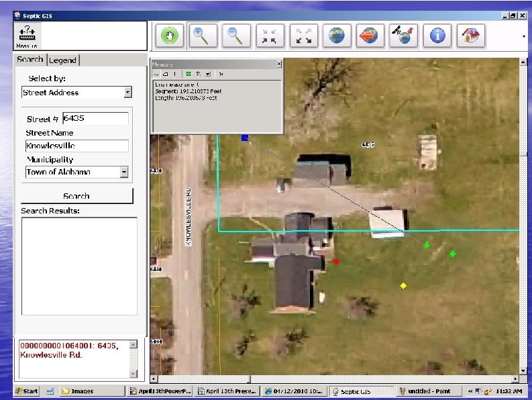Screen dimensions: 532x400
Task: Close the Measure floating window
Action: 279,64
